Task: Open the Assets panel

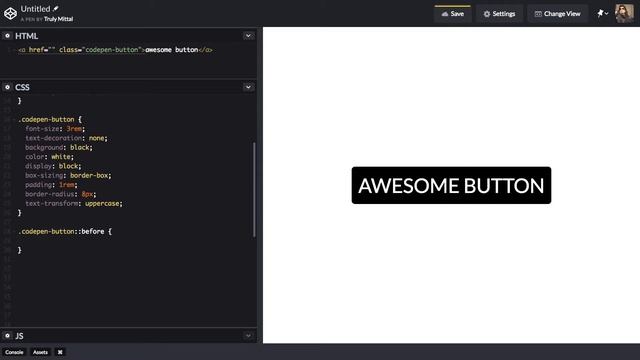Action: (40, 352)
